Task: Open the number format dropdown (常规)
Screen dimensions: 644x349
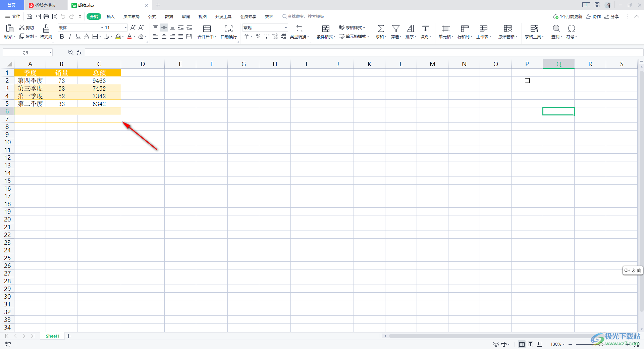Action: click(286, 28)
